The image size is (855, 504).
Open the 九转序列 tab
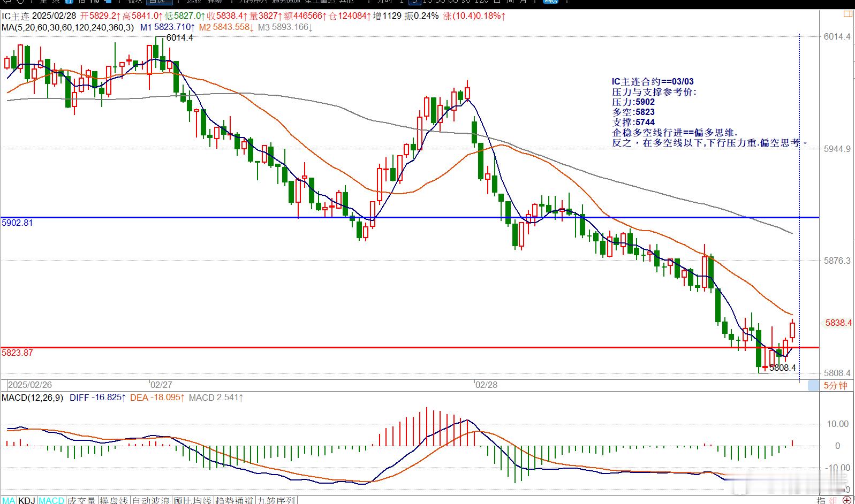[x=276, y=500]
